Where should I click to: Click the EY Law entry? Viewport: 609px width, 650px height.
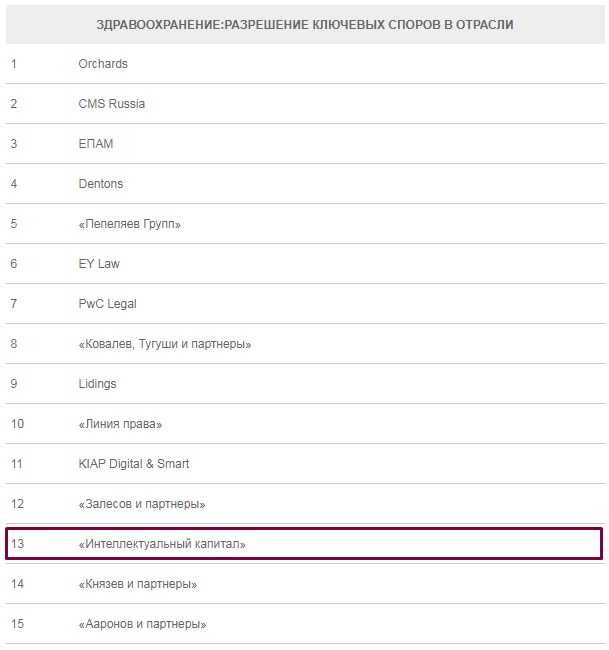point(99,264)
